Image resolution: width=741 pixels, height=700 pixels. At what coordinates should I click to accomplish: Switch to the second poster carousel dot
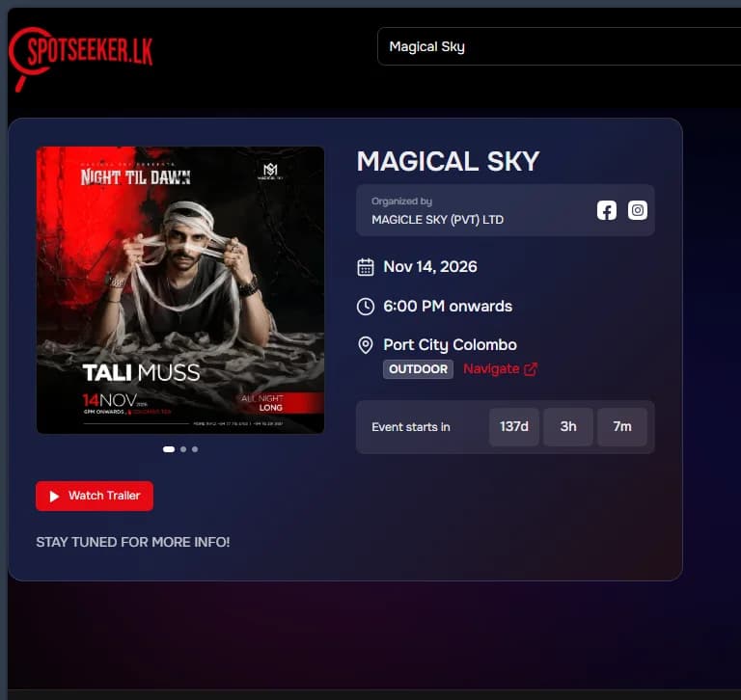click(x=183, y=449)
